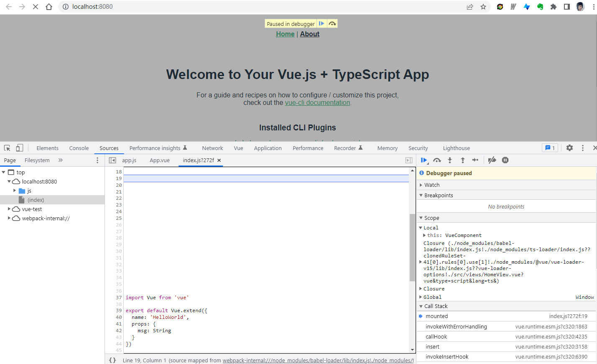Select the callHook call frame
Image resolution: width=597 pixels, height=364 pixels.
point(506,336)
